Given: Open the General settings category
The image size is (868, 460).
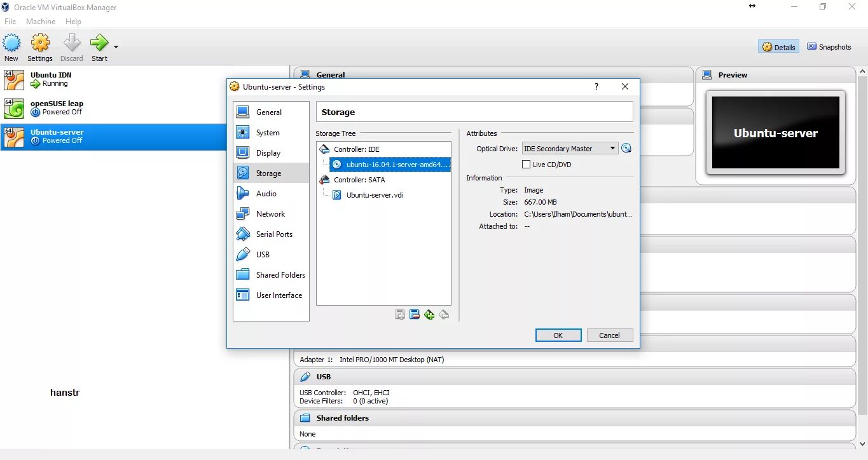Looking at the screenshot, I should click(x=271, y=112).
